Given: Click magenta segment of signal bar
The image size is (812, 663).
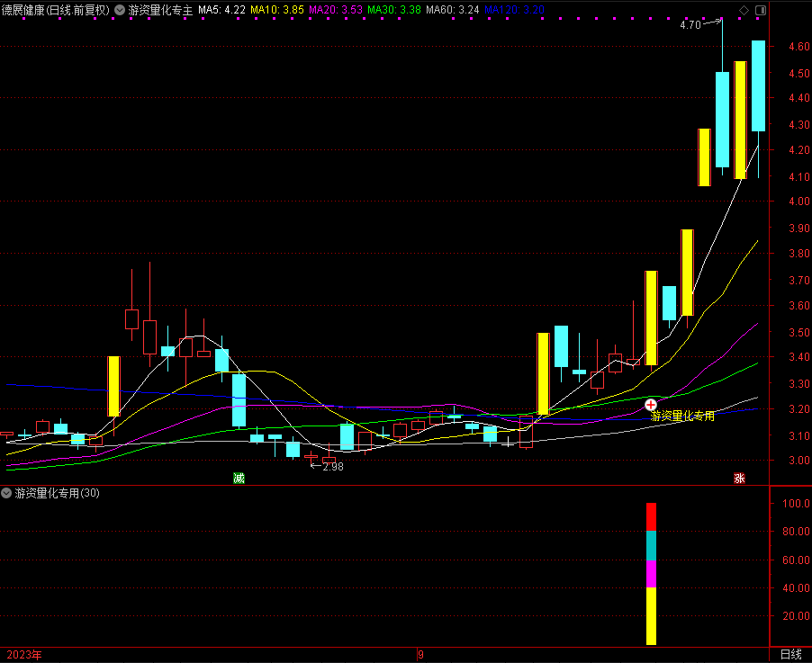Looking at the screenshot, I should (x=652, y=574).
